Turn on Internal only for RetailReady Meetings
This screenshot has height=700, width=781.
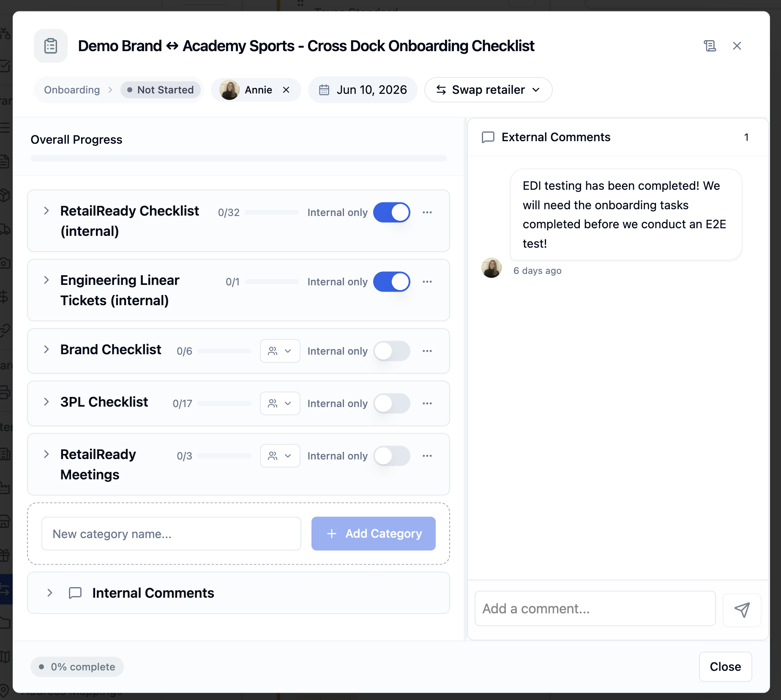pyautogui.click(x=392, y=456)
